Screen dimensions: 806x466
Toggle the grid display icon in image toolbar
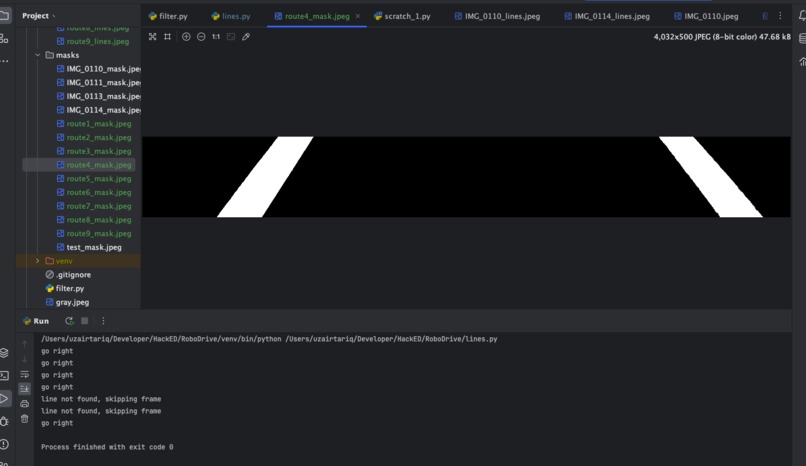pyautogui.click(x=168, y=36)
